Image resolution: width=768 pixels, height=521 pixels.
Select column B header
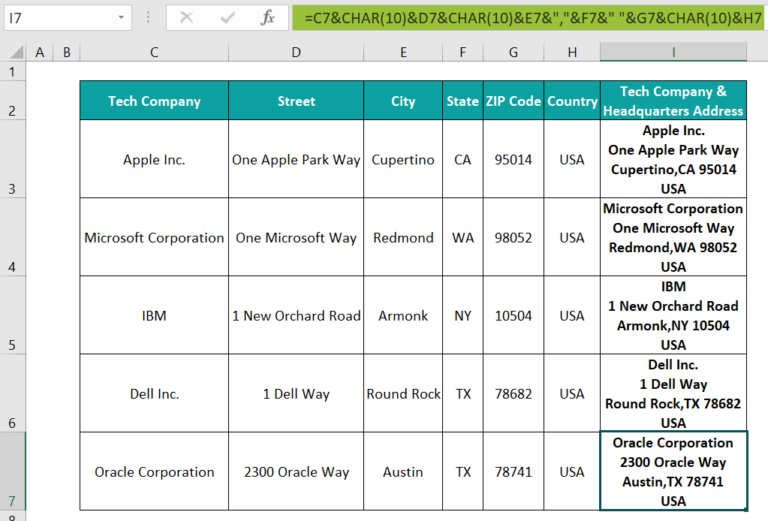[67, 52]
